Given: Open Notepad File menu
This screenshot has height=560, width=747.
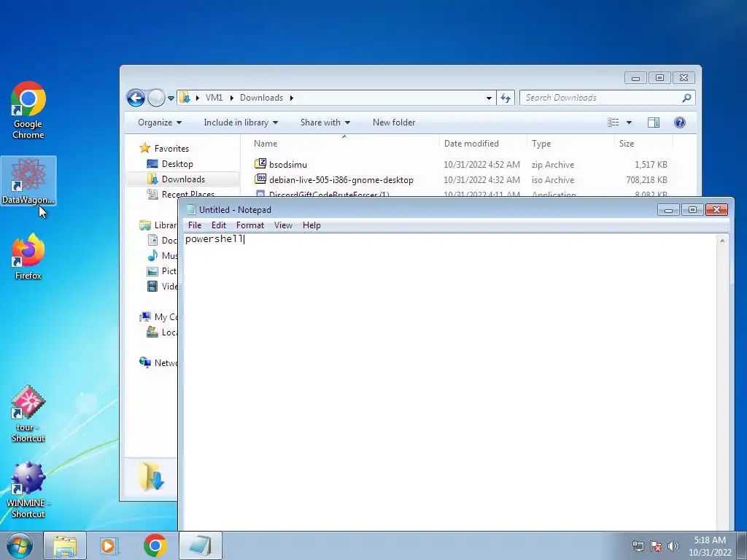Looking at the screenshot, I should pyautogui.click(x=195, y=225).
